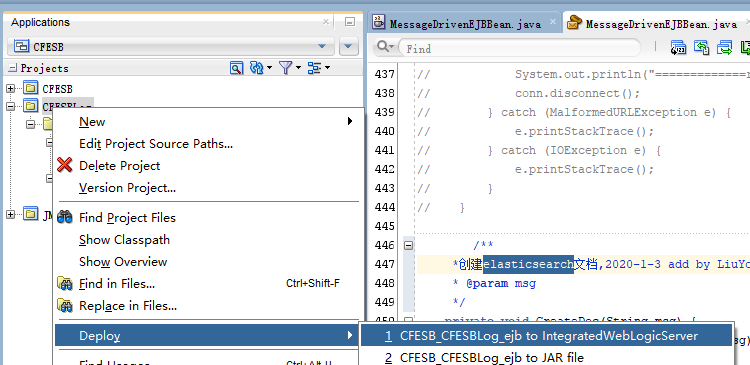Open the search options magnifier dropdown

pos(385,47)
